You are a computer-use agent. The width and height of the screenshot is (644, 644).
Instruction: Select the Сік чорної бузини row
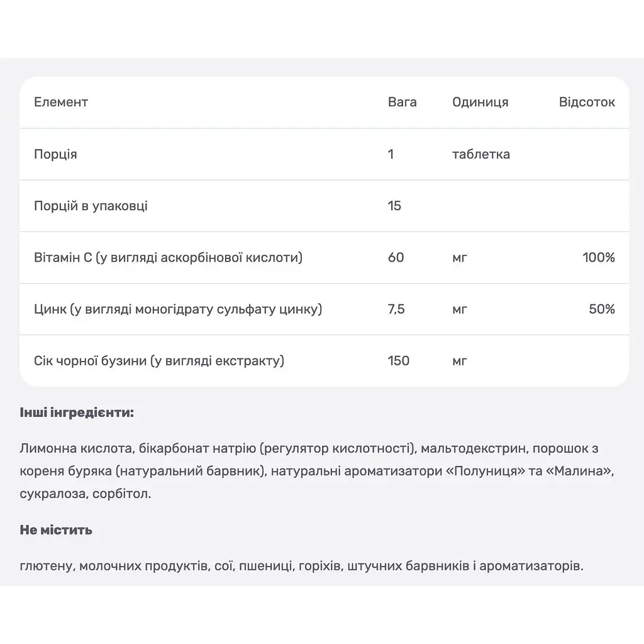click(x=324, y=360)
